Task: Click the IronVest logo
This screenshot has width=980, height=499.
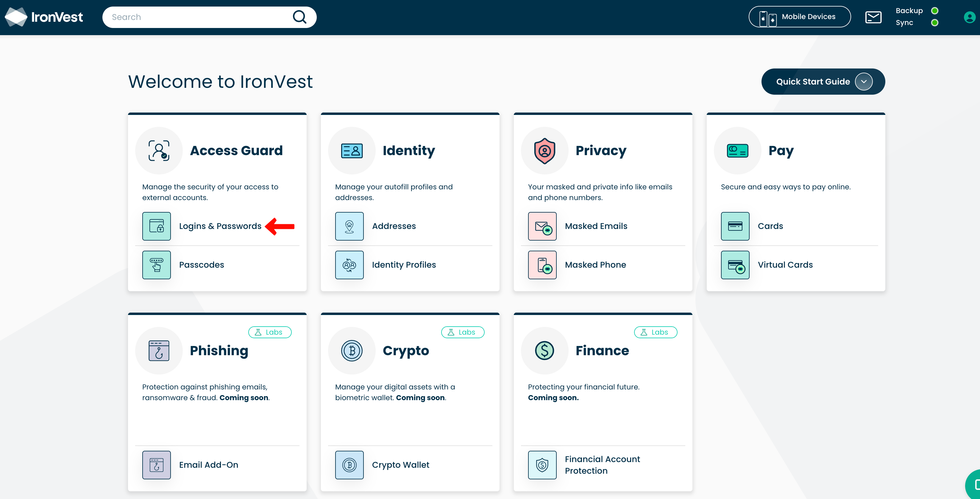Action: point(44,17)
